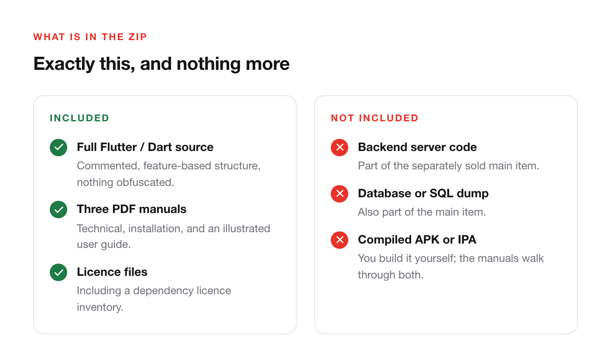The image size is (611, 364).
Task: Click green check icon beside Three PDF manuals
Action: coord(58,210)
